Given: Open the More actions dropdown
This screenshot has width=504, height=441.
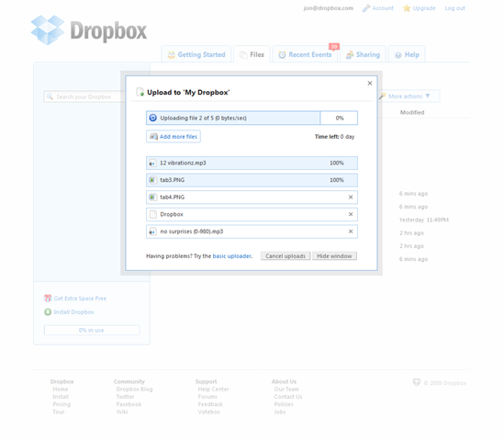Looking at the screenshot, I should coord(409,96).
